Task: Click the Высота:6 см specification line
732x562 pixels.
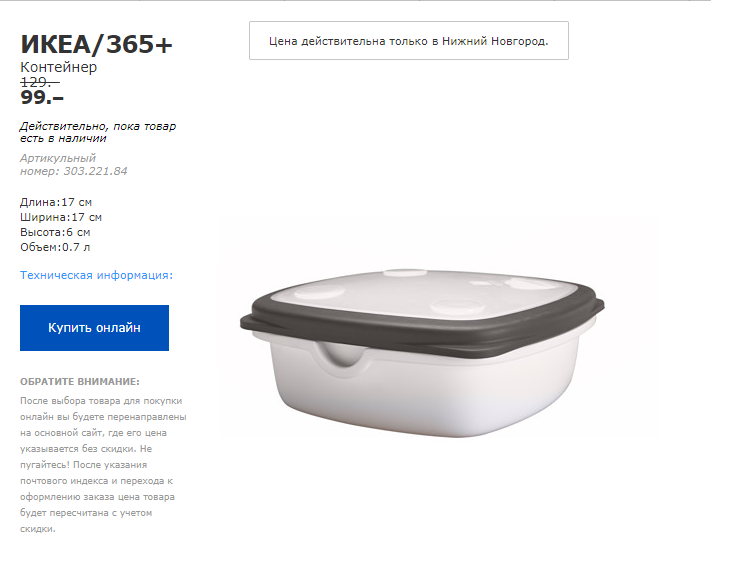Action: (x=55, y=232)
